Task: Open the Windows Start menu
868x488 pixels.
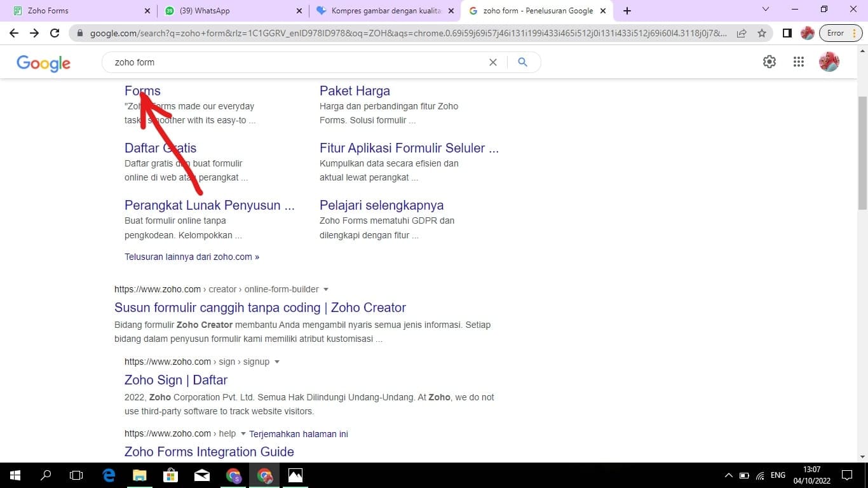Action: [x=15, y=475]
